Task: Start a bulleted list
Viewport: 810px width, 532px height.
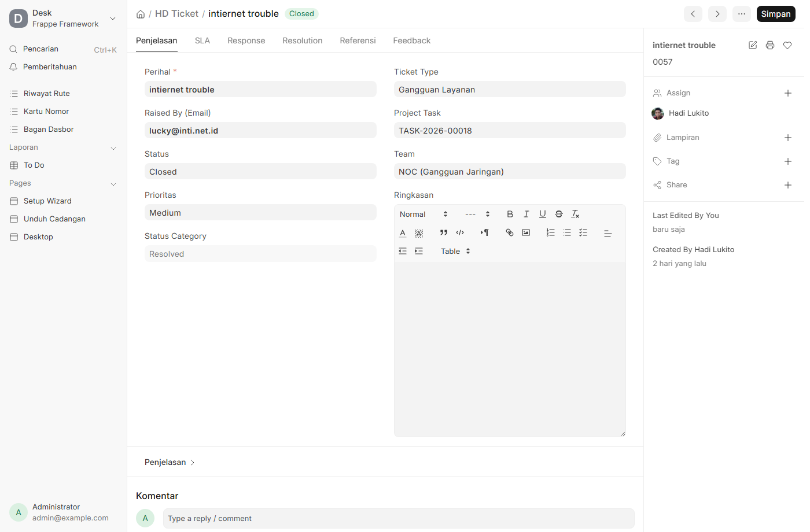Action: (x=567, y=232)
